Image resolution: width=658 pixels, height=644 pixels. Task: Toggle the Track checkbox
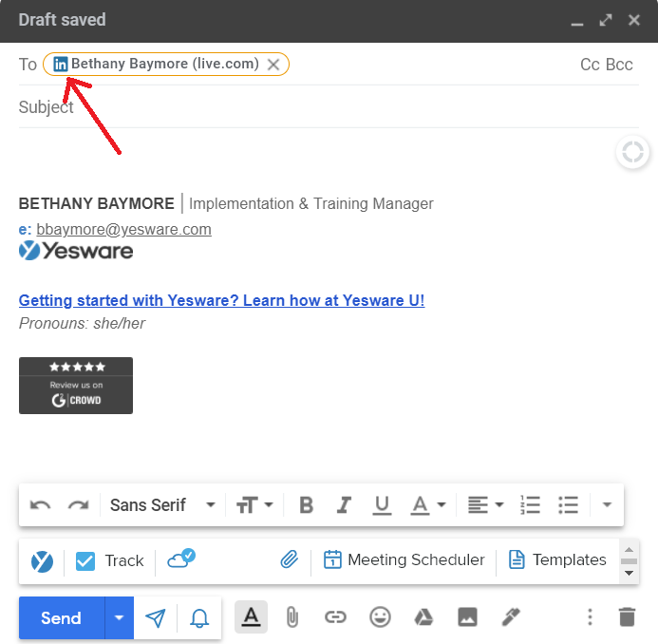pyautogui.click(x=85, y=561)
